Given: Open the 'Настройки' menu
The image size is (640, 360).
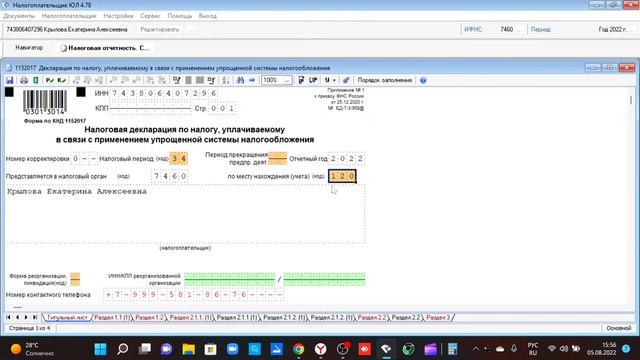Looking at the screenshot, I should tap(118, 16).
